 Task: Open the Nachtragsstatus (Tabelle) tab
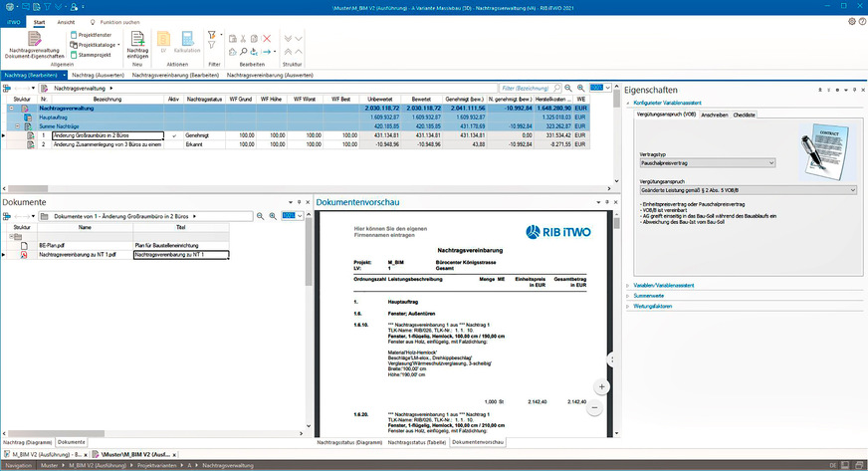point(415,441)
